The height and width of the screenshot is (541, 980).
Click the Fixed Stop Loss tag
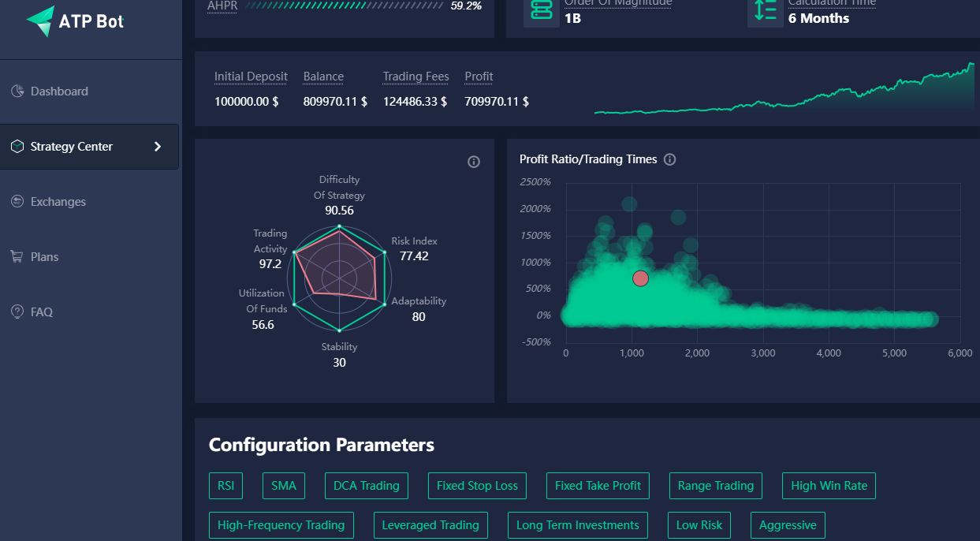[x=477, y=486]
